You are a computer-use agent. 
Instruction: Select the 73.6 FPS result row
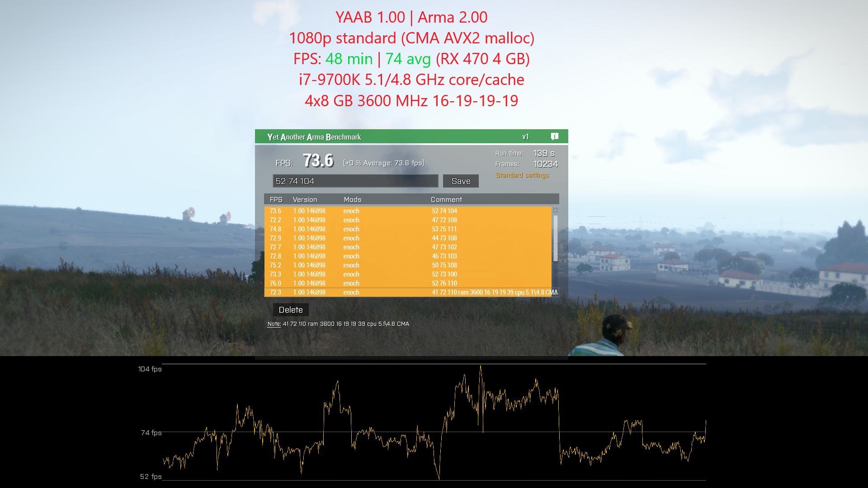(x=407, y=211)
